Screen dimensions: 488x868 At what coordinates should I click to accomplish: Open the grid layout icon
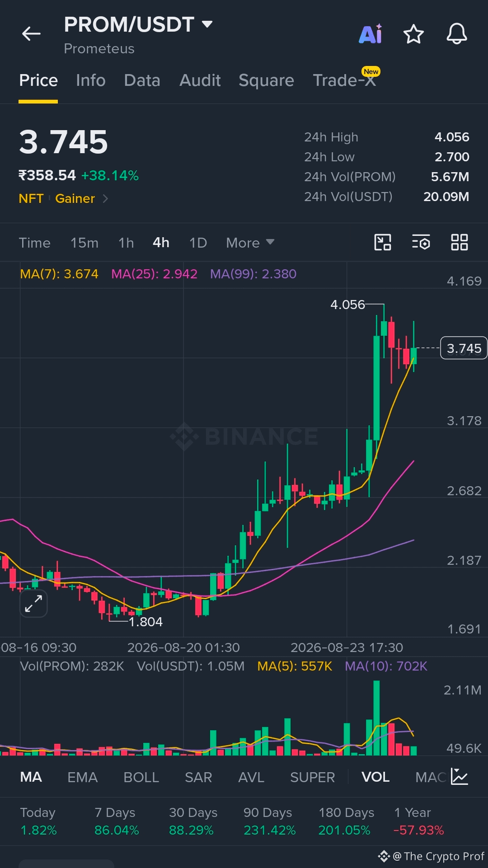point(460,242)
